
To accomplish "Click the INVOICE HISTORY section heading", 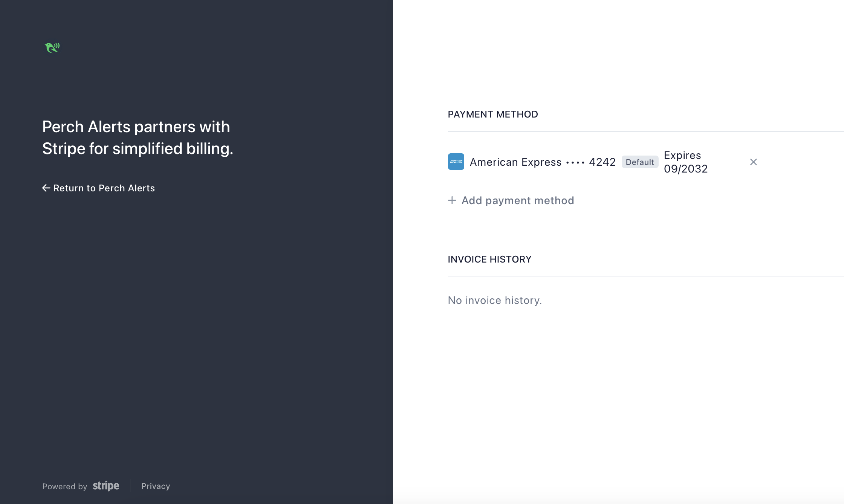I will [x=489, y=259].
